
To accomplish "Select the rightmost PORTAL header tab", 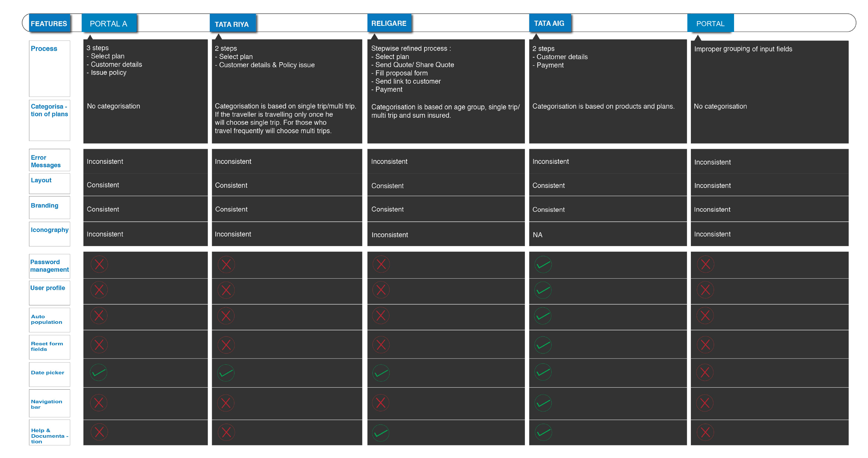I will coord(710,23).
